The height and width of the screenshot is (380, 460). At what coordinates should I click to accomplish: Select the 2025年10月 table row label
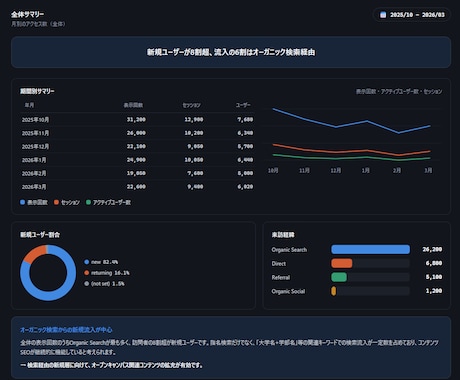[35, 120]
